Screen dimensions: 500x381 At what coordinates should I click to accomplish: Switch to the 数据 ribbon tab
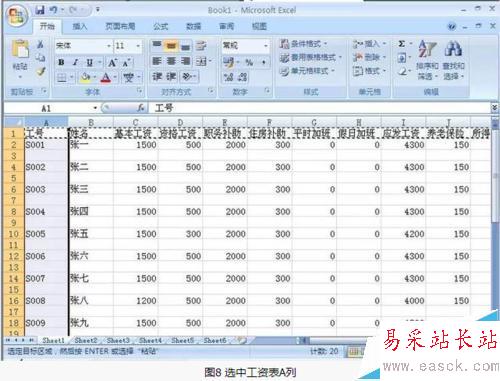194,26
